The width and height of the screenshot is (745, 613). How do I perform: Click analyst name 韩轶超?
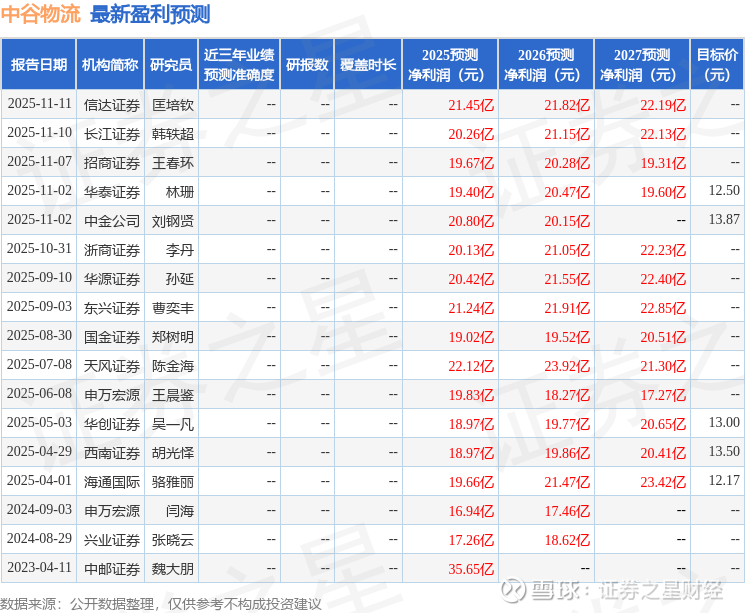tap(173, 134)
